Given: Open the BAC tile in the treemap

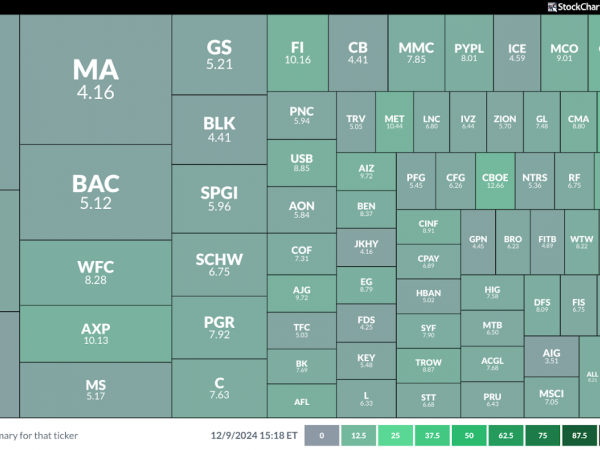Looking at the screenshot, I should point(95,192).
